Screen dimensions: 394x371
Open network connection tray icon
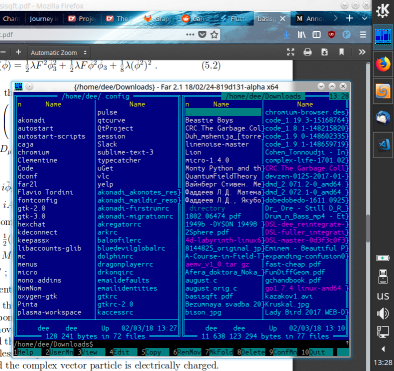pyautogui.click(x=383, y=332)
